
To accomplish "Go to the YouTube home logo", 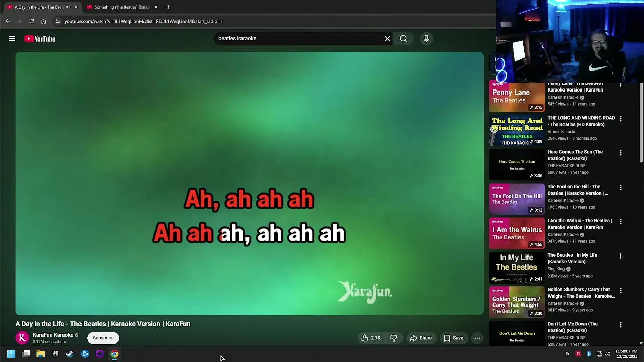I will pyautogui.click(x=40, y=39).
